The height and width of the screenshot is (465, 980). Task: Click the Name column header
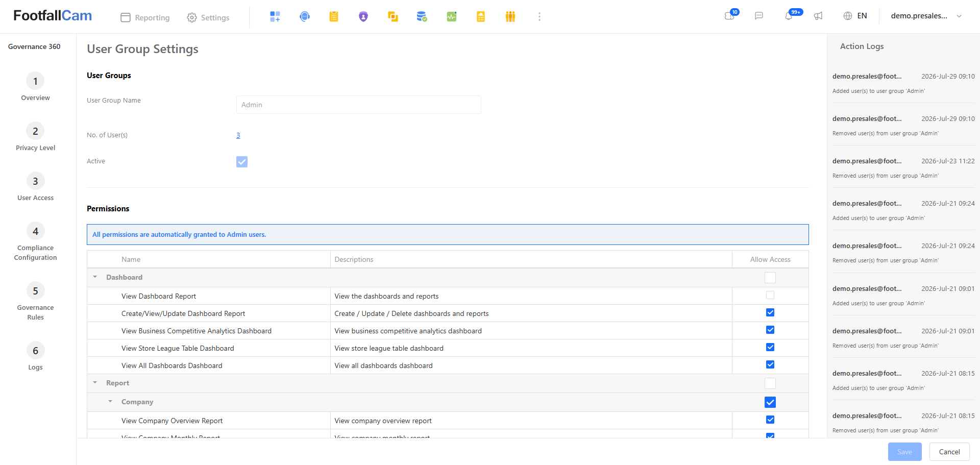(x=131, y=259)
